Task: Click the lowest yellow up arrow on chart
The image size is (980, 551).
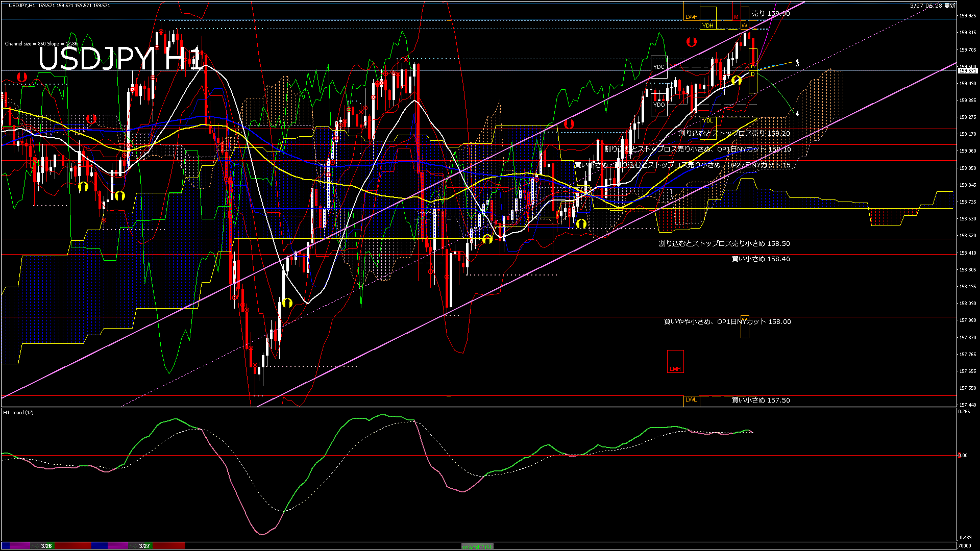Action: click(287, 303)
